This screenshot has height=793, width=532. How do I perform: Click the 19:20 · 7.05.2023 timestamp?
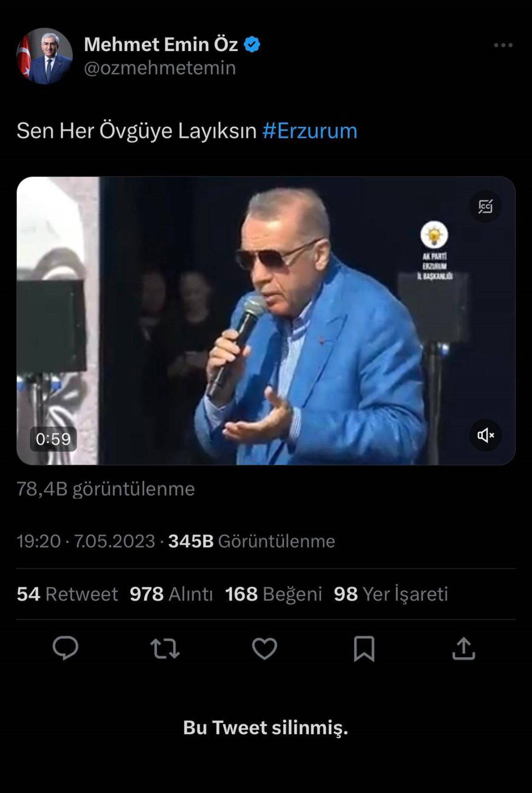[x=86, y=541]
